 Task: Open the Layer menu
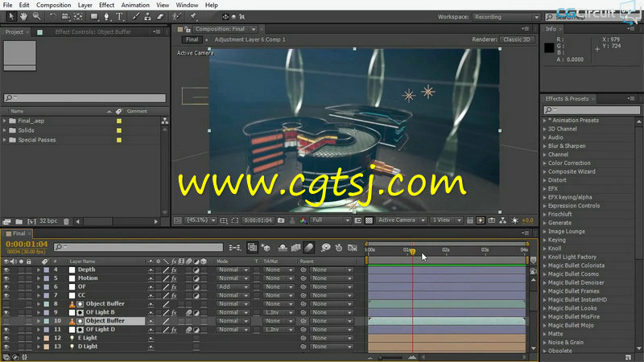[x=85, y=6]
